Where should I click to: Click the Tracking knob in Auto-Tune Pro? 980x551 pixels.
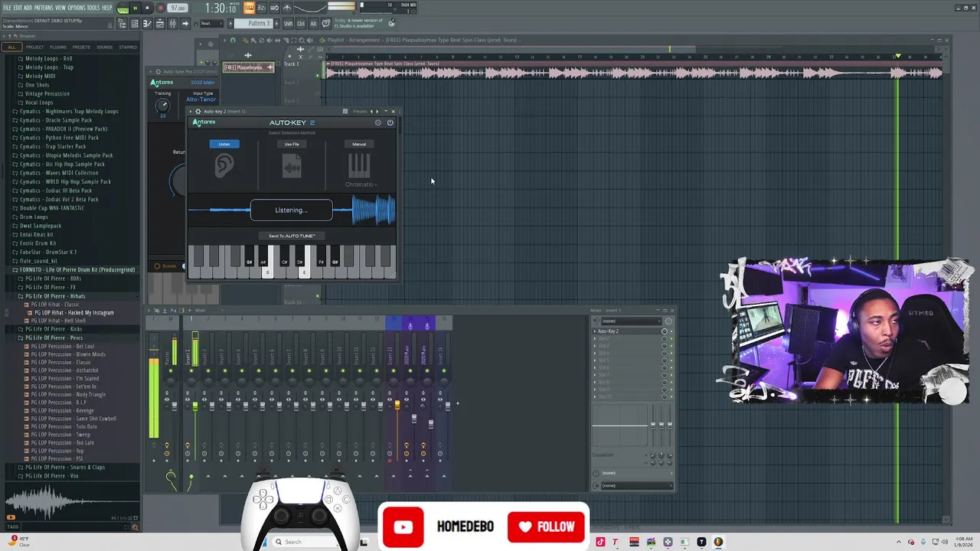click(x=162, y=106)
